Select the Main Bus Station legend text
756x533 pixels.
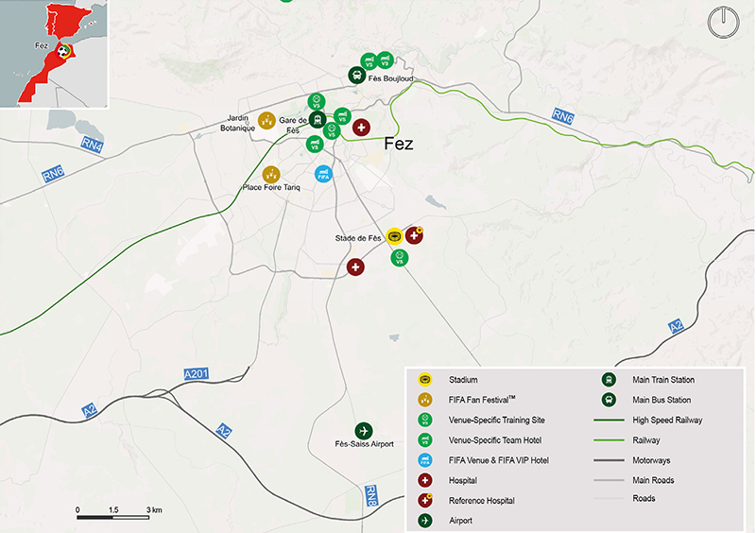661,400
